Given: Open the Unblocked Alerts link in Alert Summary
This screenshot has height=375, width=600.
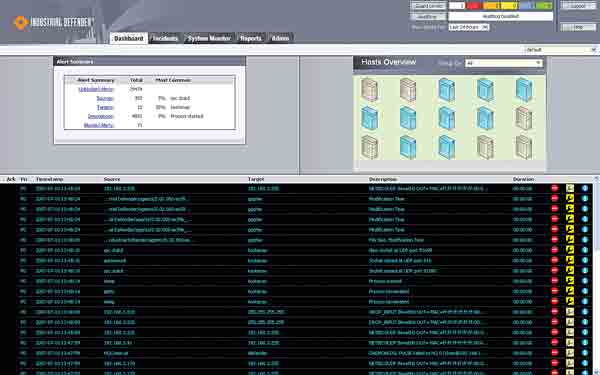Looking at the screenshot, I should coord(96,89).
